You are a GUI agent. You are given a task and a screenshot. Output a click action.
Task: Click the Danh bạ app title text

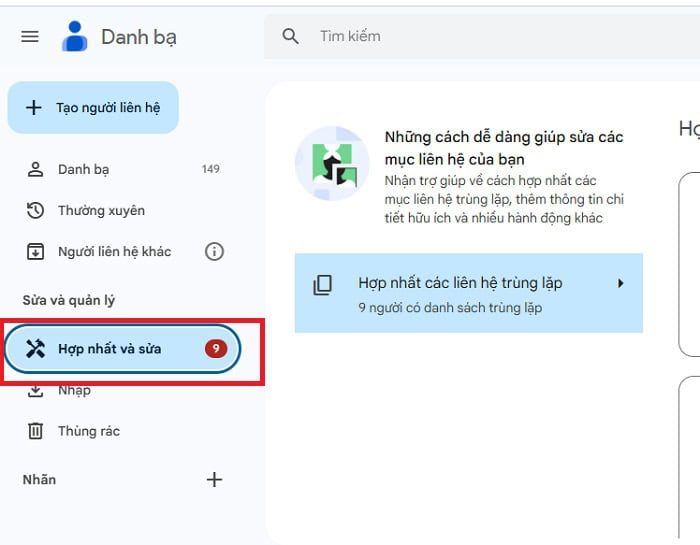[139, 37]
